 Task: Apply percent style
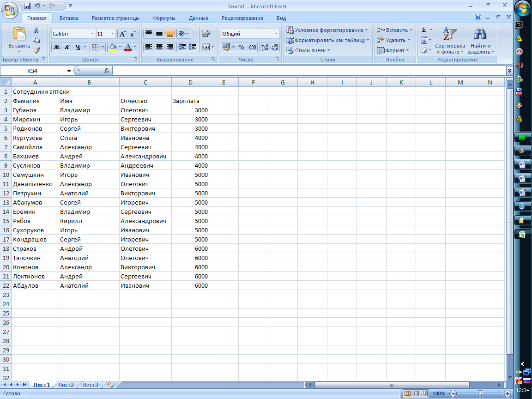[x=242, y=47]
